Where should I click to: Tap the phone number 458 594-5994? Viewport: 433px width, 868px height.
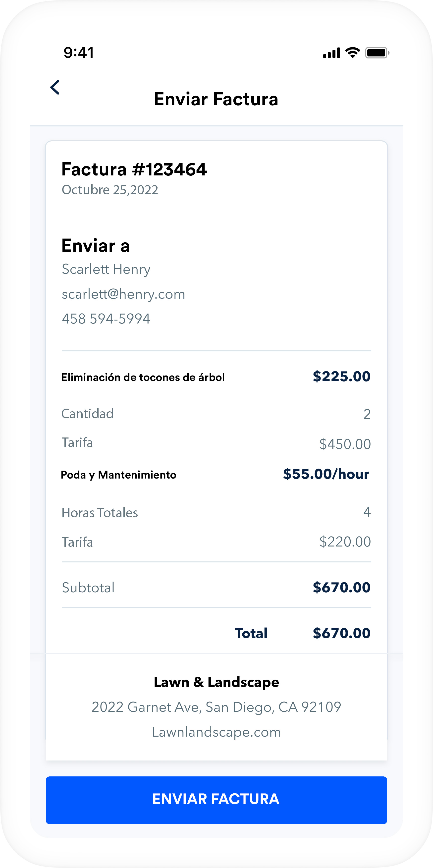(x=106, y=319)
